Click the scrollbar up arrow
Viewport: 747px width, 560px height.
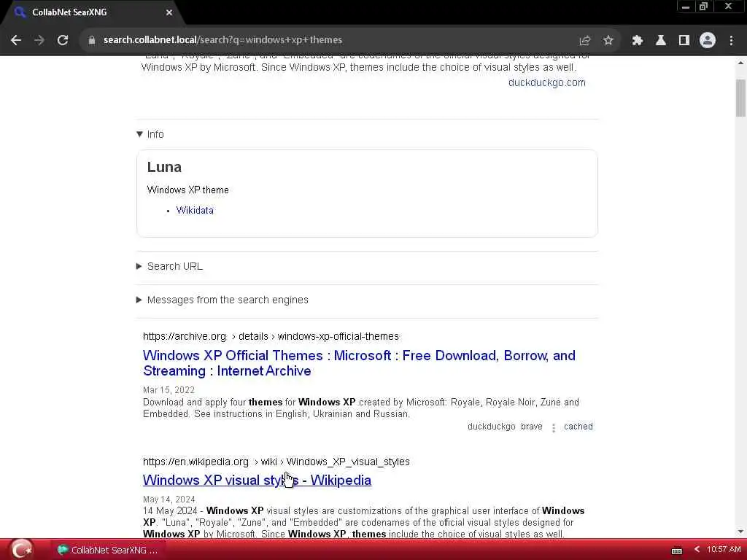(740, 63)
